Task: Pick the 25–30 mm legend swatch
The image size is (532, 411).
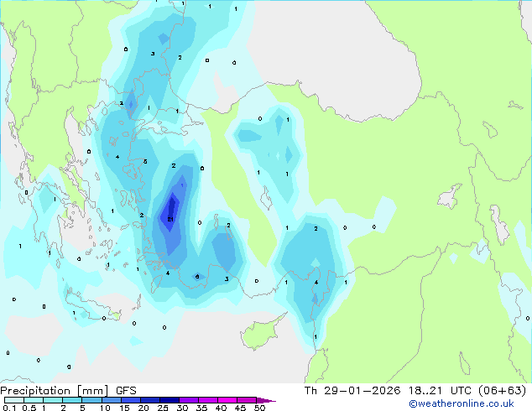Action: [170, 400]
